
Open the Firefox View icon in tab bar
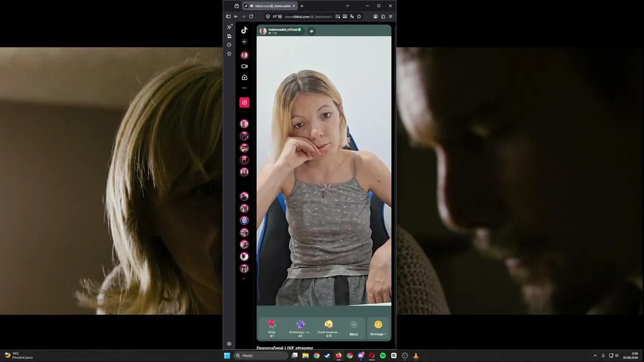[x=236, y=6]
